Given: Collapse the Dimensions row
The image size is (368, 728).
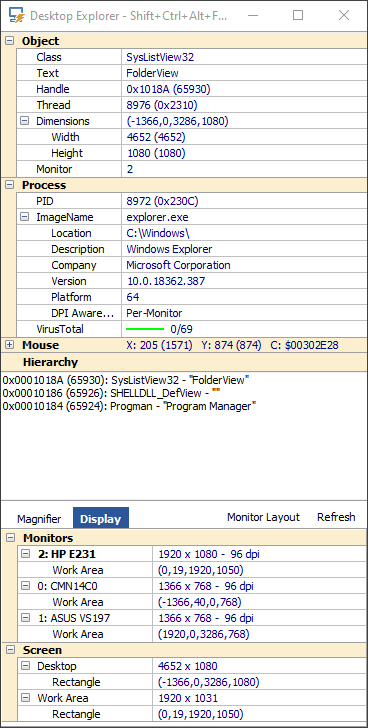Looking at the screenshot, I should coord(24,121).
